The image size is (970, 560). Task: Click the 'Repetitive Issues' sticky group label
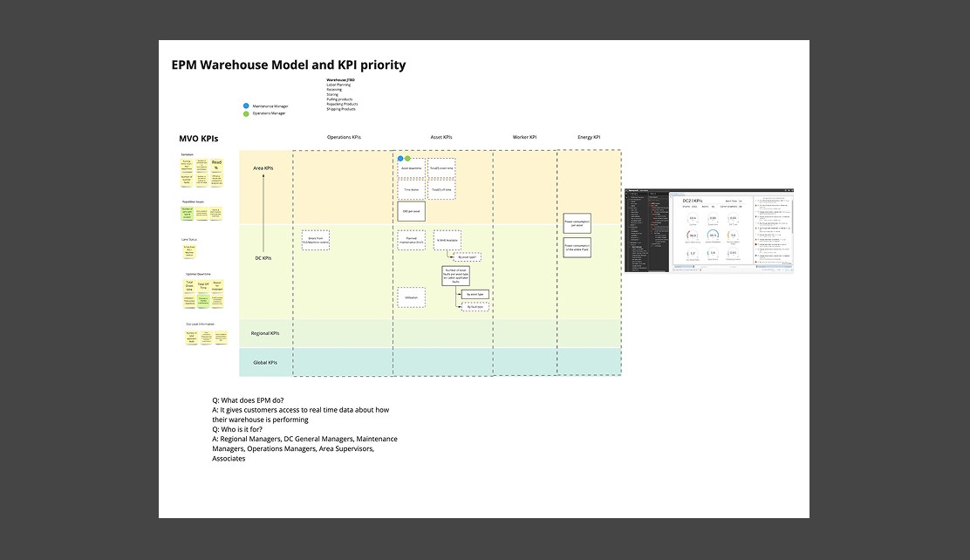[193, 201]
